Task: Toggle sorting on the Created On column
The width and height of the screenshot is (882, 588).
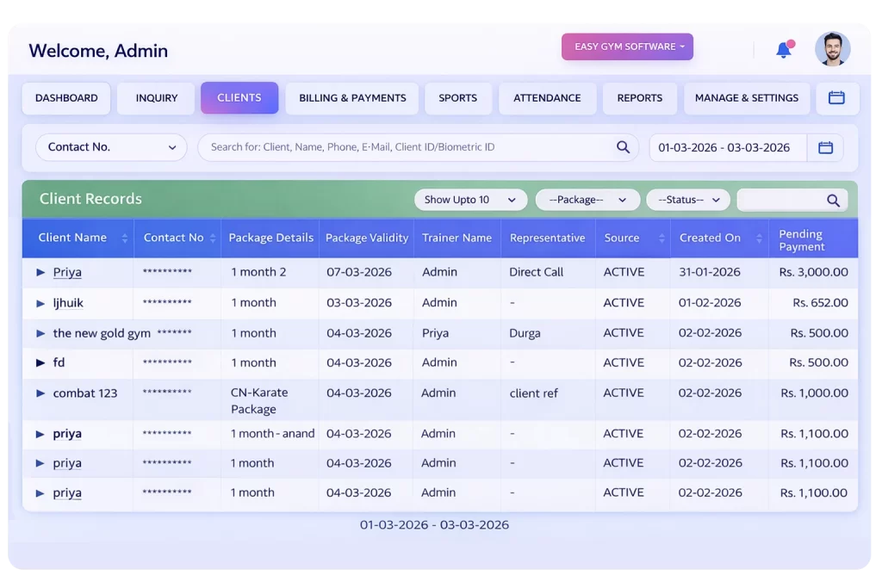Action: point(758,238)
